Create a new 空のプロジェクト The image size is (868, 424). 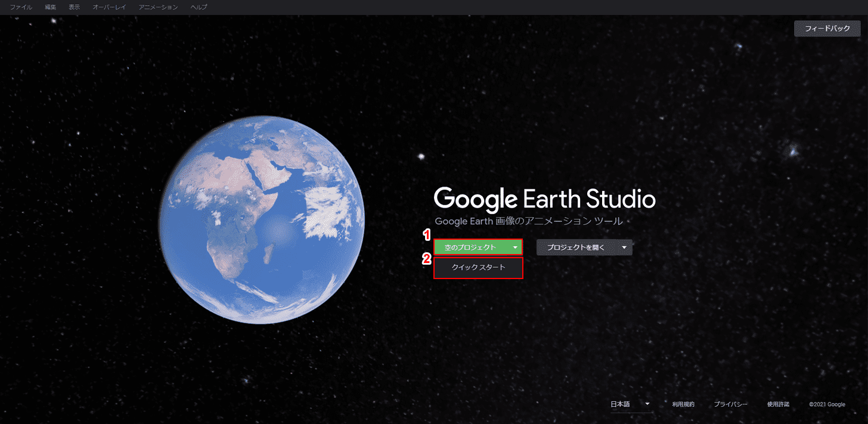click(470, 247)
